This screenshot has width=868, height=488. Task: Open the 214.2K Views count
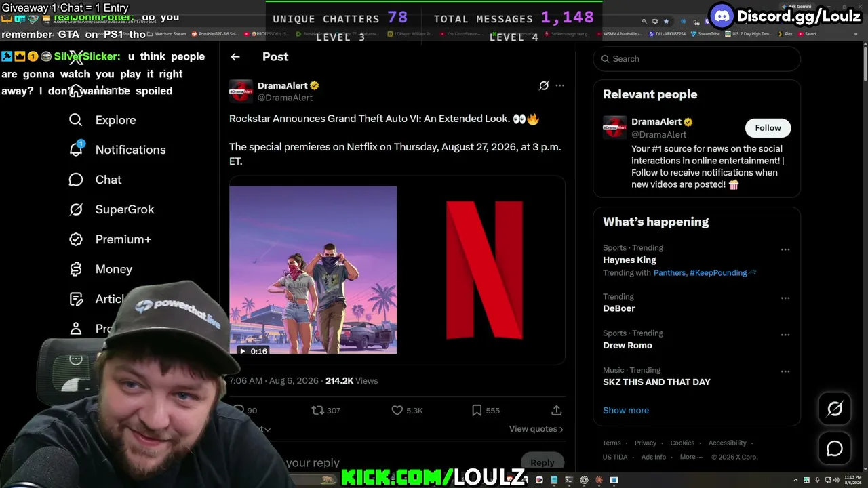pyautogui.click(x=352, y=381)
